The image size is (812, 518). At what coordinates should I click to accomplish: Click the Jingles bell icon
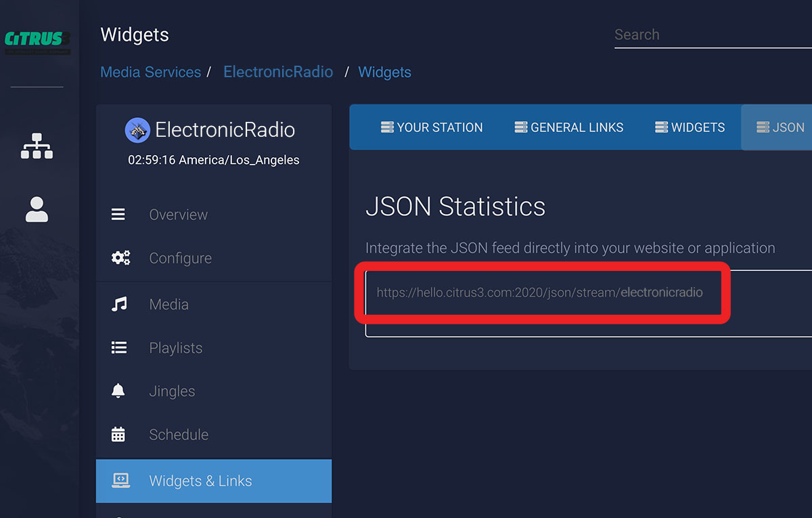pos(118,391)
